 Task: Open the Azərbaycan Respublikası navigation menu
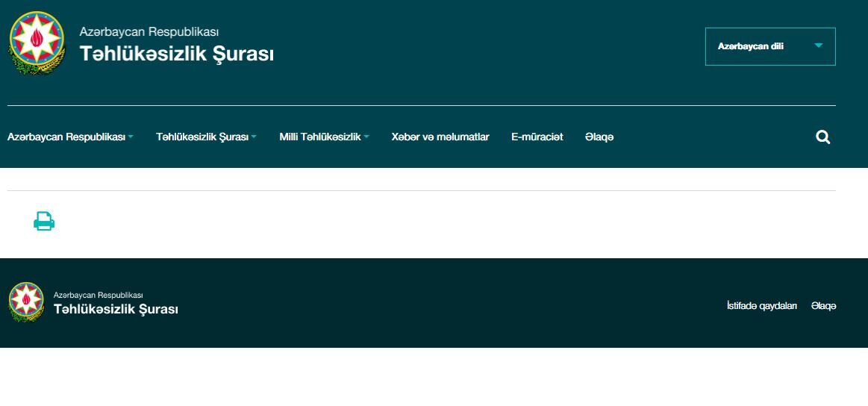pos(66,137)
